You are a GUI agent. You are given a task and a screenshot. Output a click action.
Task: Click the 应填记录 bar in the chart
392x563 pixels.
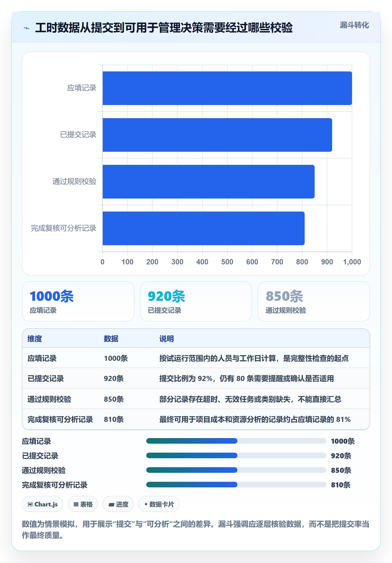point(227,88)
